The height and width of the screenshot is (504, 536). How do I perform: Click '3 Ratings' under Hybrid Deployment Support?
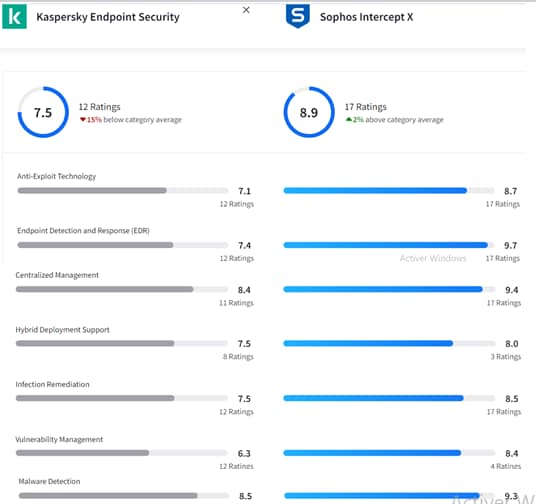(x=506, y=357)
